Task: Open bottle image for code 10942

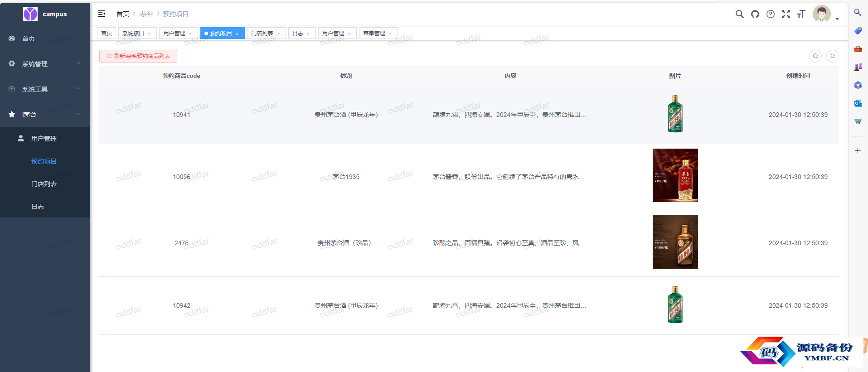Action: (x=675, y=304)
